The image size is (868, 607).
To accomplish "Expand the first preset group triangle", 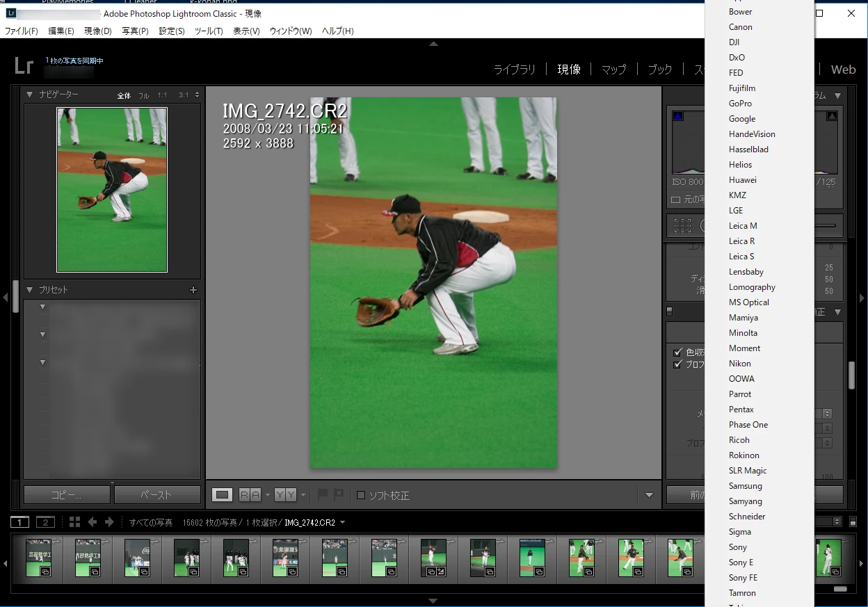I will click(x=42, y=307).
